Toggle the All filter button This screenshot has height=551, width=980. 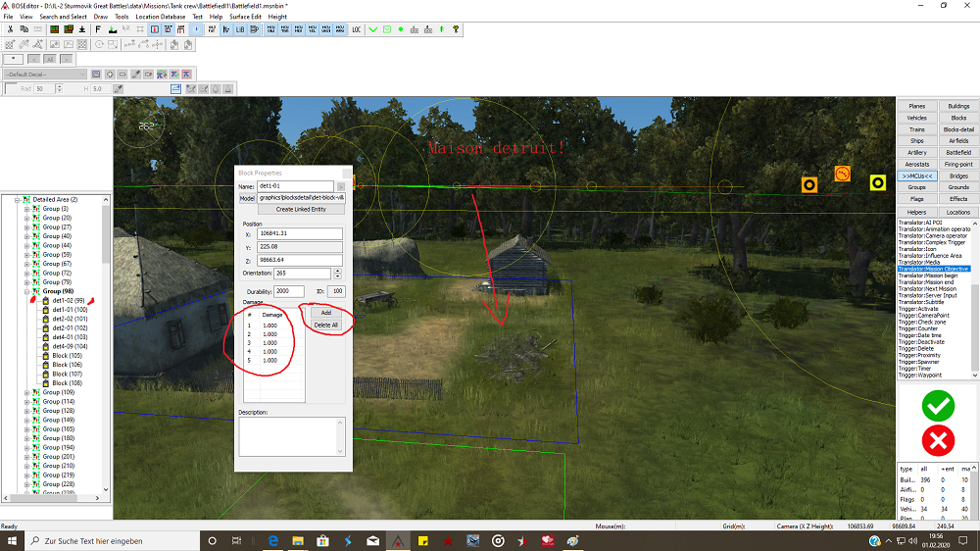click(x=50, y=59)
